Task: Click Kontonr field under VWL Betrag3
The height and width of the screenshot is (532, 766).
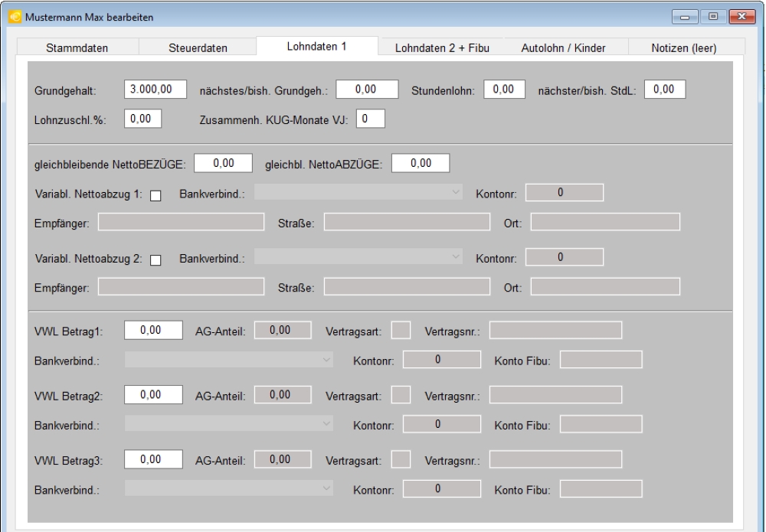Action: coord(442,488)
